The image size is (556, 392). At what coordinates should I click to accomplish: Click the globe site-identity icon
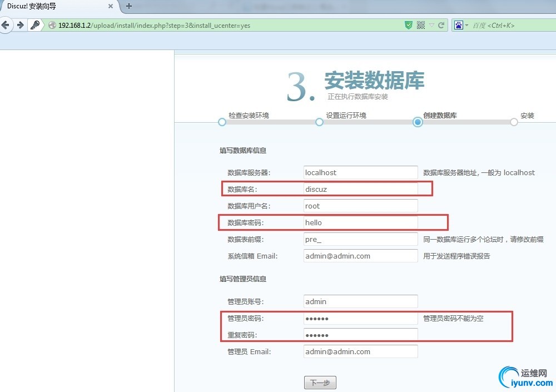click(x=52, y=25)
